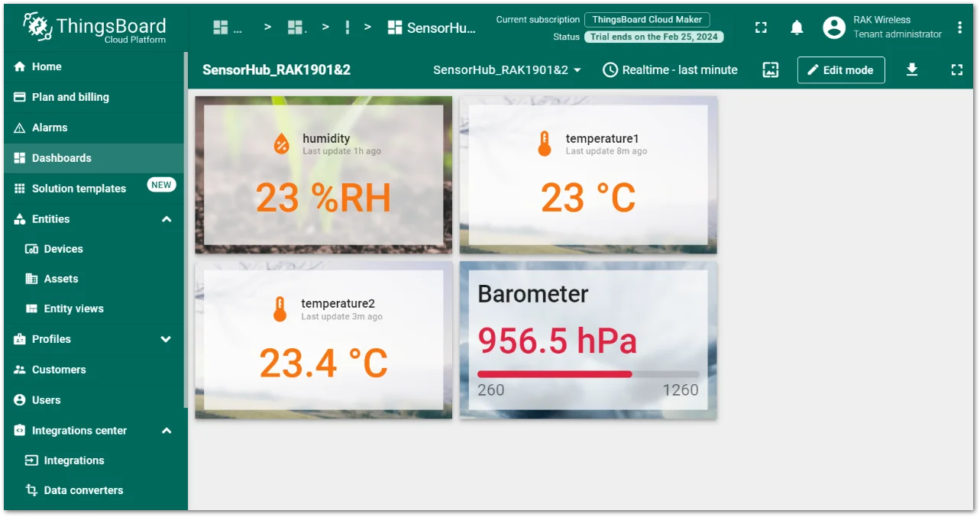
Task: Expand the Profiles group chevron
Action: point(166,339)
